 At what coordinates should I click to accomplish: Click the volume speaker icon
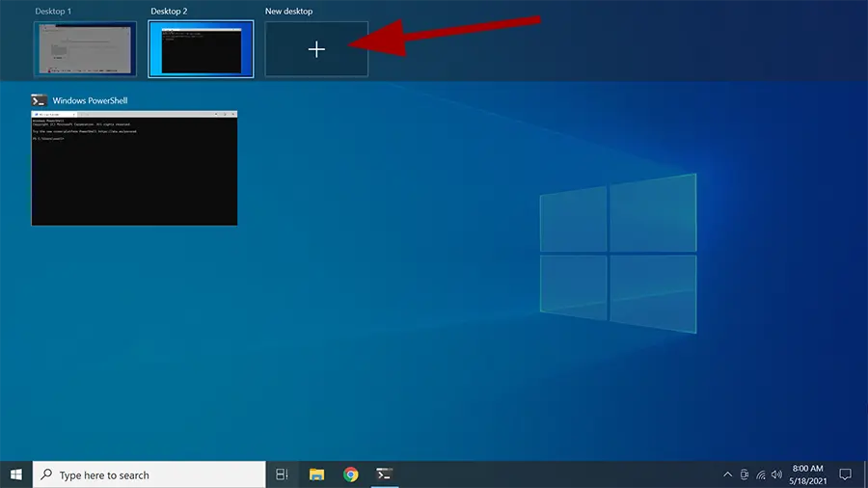[x=776, y=474]
